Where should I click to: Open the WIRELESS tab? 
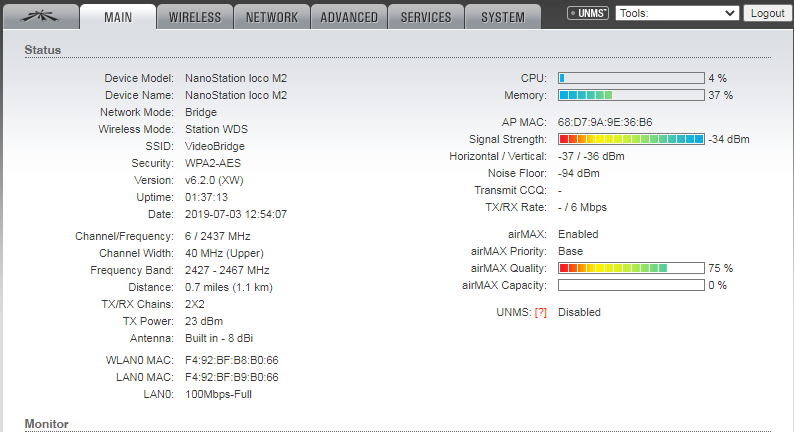(x=195, y=17)
